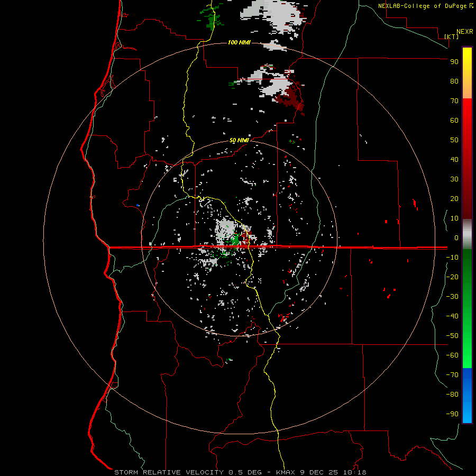
Task: Click the -80 value on velocity scale
Action: pos(452,395)
